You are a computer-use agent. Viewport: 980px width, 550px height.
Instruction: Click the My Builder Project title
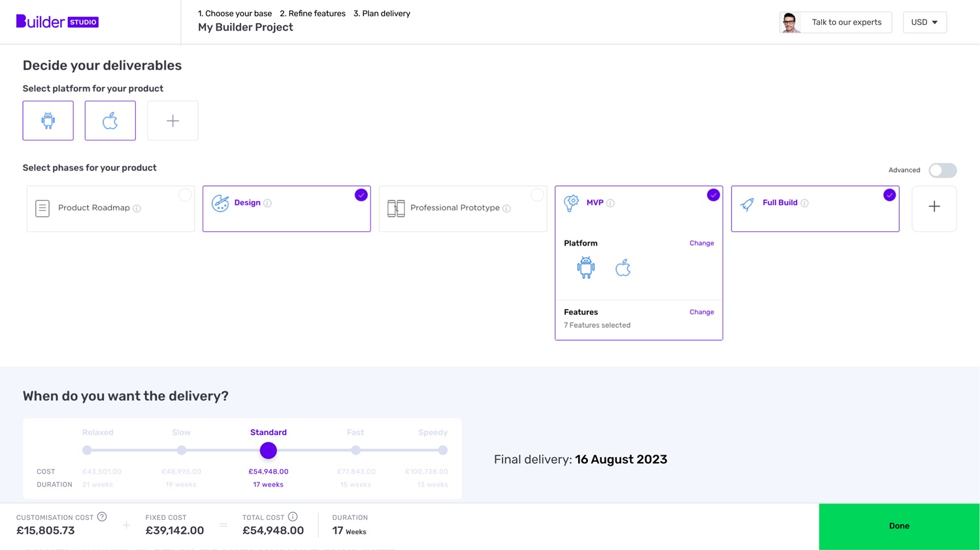(246, 27)
